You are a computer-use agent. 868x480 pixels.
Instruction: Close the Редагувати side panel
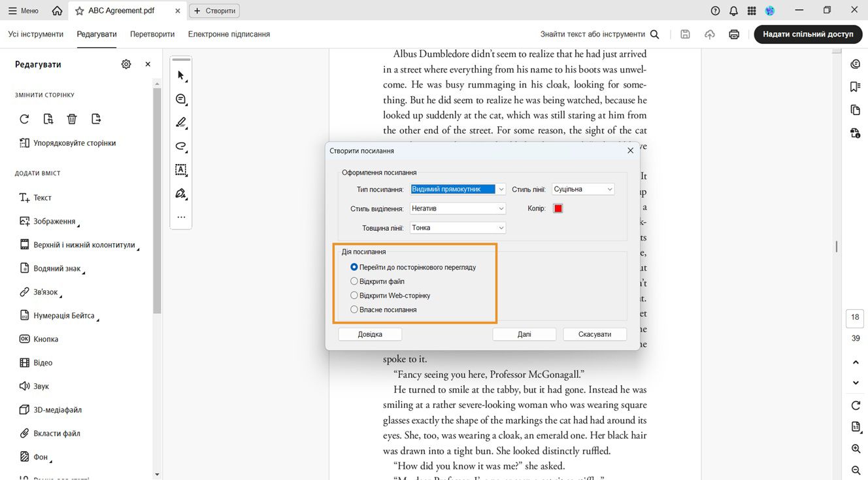pyautogui.click(x=148, y=64)
